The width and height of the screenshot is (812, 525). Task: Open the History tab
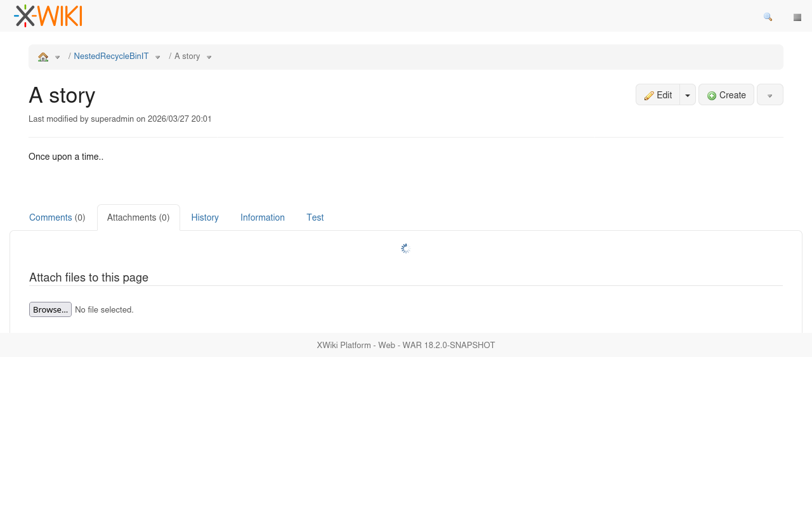click(x=205, y=217)
